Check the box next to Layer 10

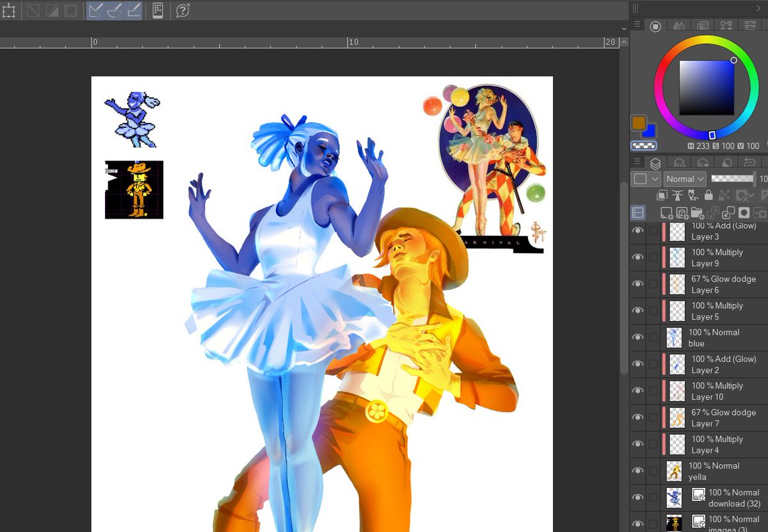click(x=653, y=391)
